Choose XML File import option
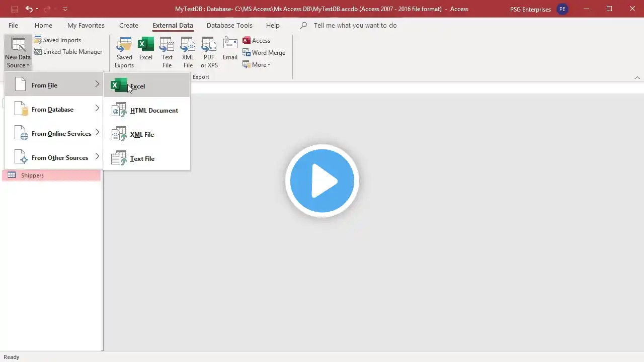644x362 pixels. pyautogui.click(x=147, y=134)
